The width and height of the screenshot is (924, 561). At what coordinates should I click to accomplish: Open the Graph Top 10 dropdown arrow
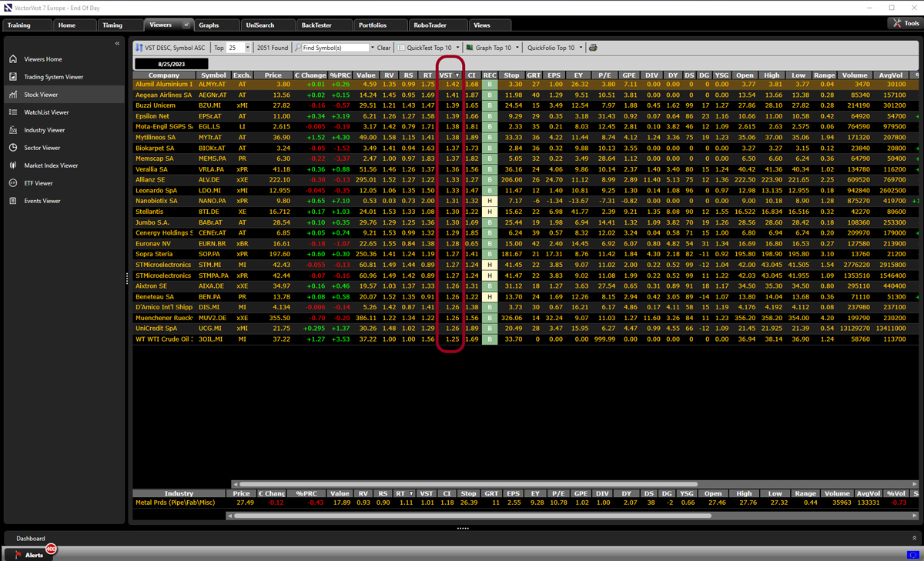pos(517,48)
